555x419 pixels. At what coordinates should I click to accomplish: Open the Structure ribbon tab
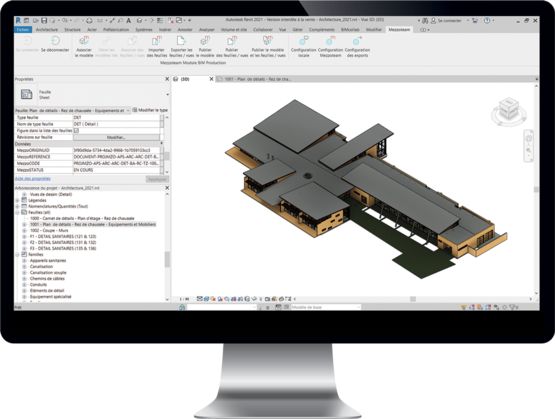[x=73, y=30]
